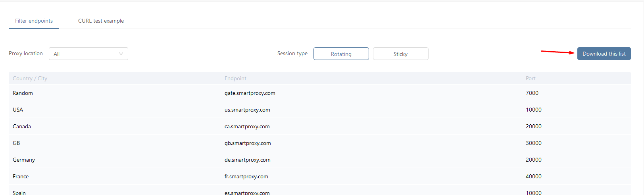Viewport: 644px width, 195px height.
Task: Select the France country row
Action: (320, 176)
